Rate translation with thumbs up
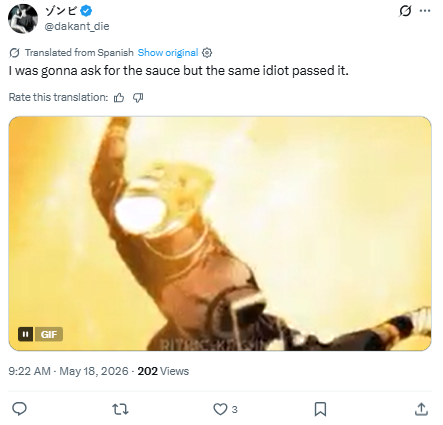The height and width of the screenshot is (425, 443). [119, 97]
